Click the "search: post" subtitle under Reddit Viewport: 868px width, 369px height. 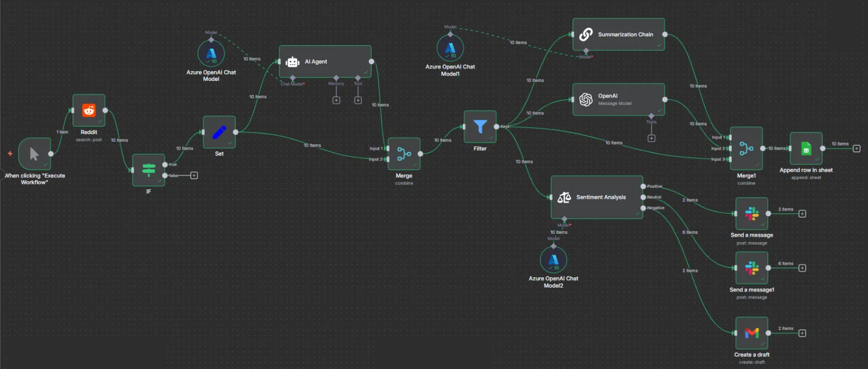point(89,140)
